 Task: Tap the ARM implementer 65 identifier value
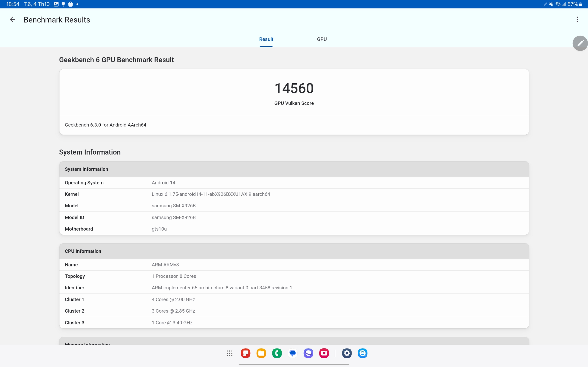point(222,288)
